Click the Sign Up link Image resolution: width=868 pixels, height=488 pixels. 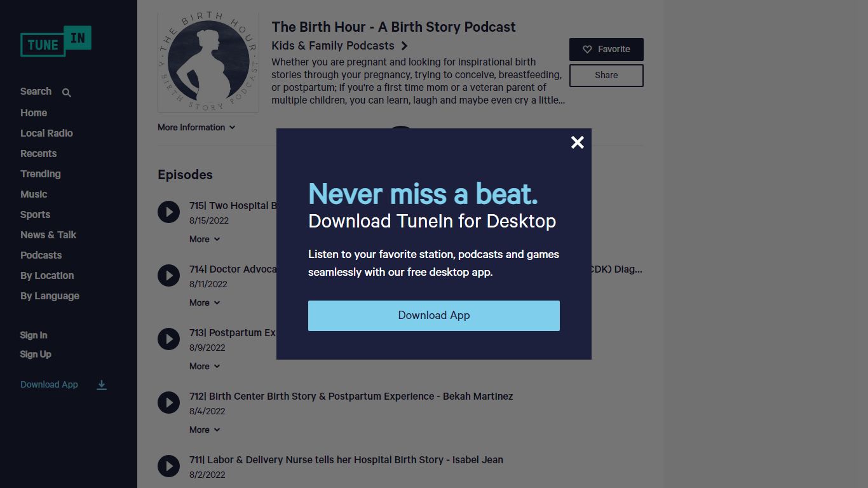click(36, 355)
